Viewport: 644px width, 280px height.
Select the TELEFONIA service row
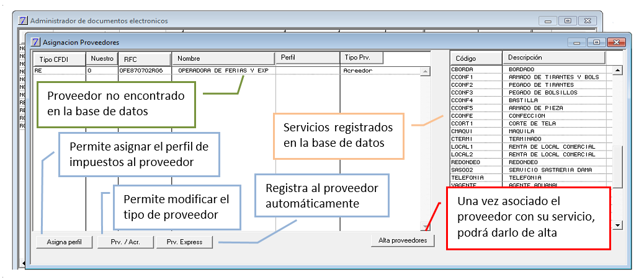(x=531, y=178)
